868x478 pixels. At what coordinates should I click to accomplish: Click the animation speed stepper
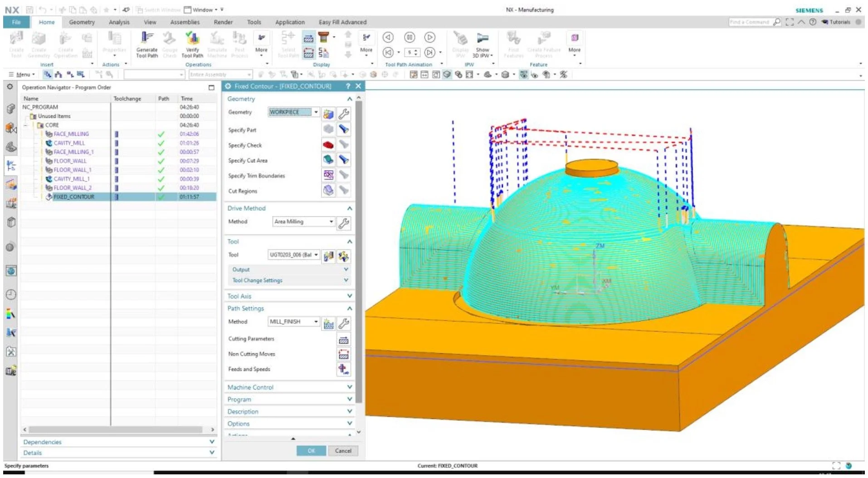[x=412, y=53]
